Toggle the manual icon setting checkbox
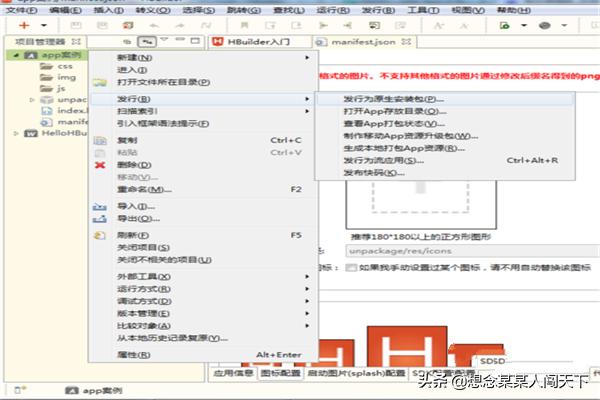600x400 pixels. point(351,268)
